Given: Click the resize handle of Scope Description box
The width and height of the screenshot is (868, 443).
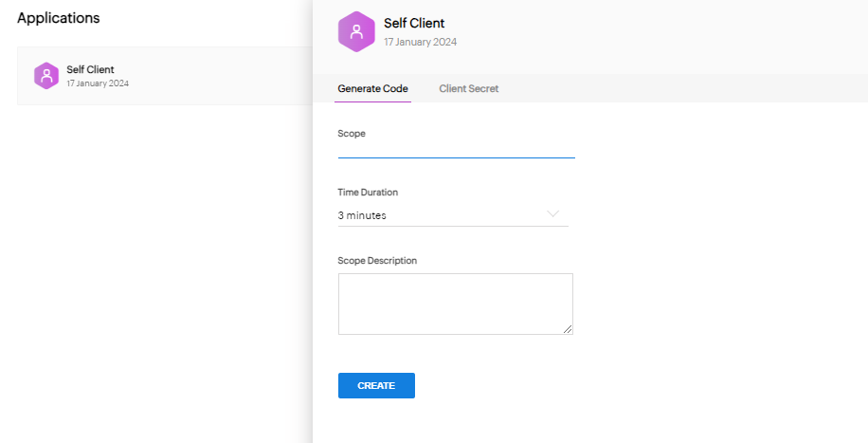Looking at the screenshot, I should tap(569, 330).
